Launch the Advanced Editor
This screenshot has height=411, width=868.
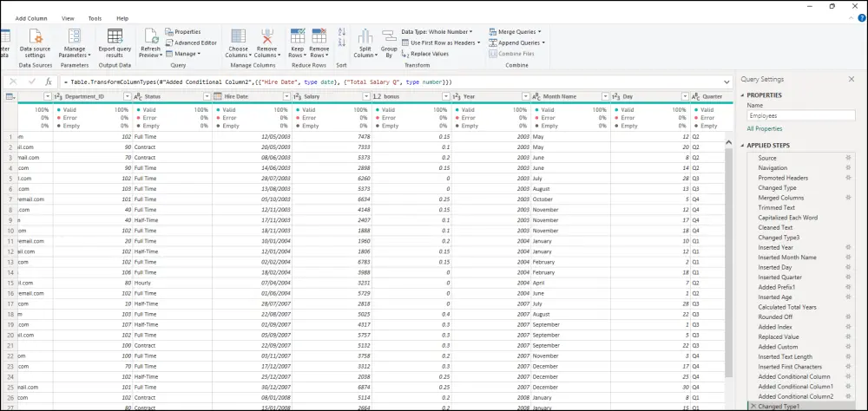[191, 42]
